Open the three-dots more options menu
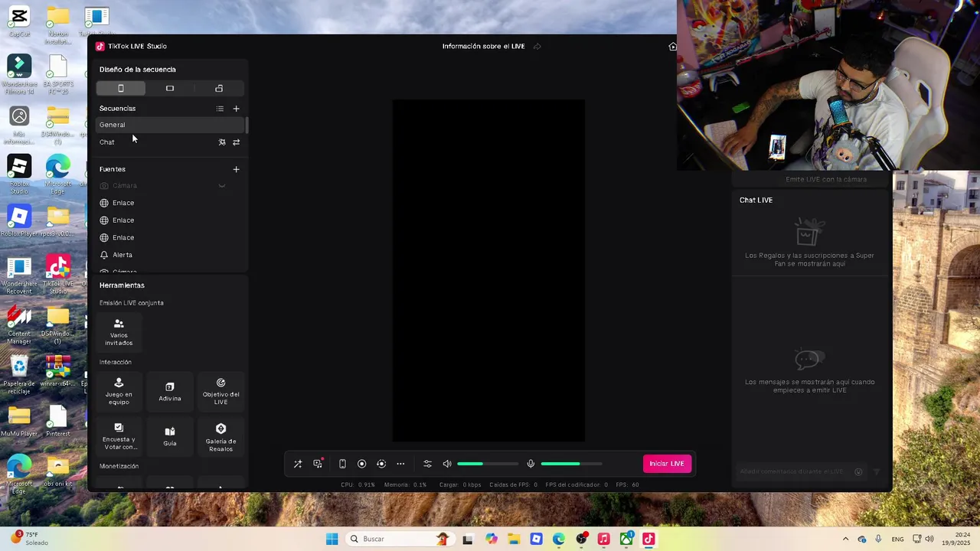 coord(400,464)
